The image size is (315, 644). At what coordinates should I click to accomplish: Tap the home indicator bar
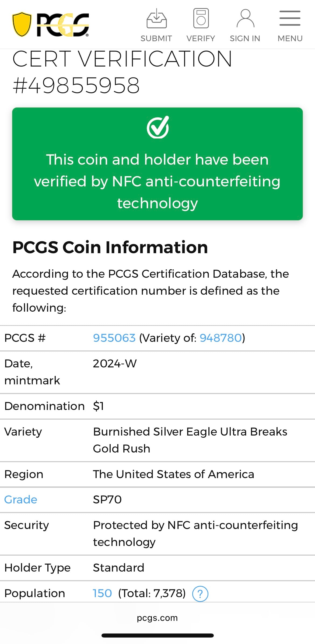(x=157, y=636)
